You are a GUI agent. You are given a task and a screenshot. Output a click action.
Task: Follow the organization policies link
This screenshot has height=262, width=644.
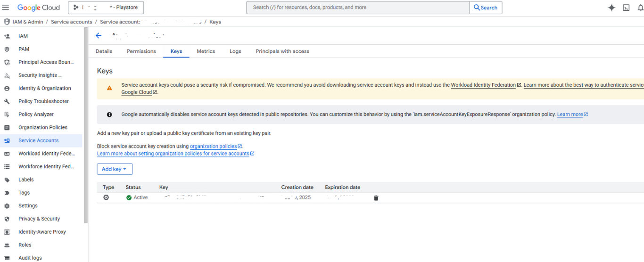click(213, 147)
